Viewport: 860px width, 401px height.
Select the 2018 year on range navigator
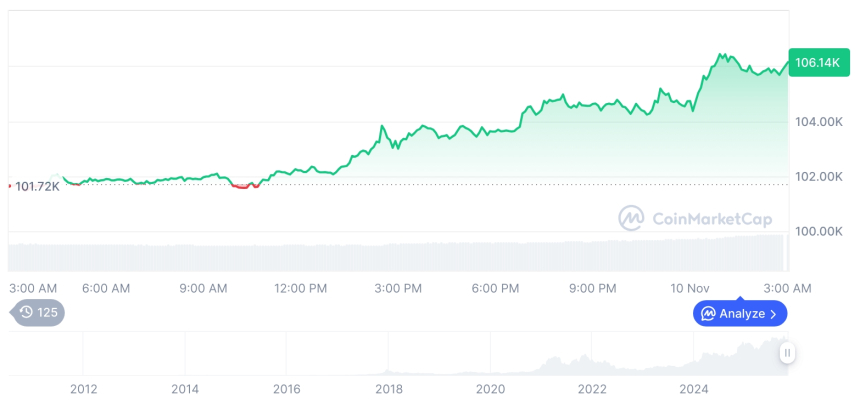pyautogui.click(x=389, y=389)
